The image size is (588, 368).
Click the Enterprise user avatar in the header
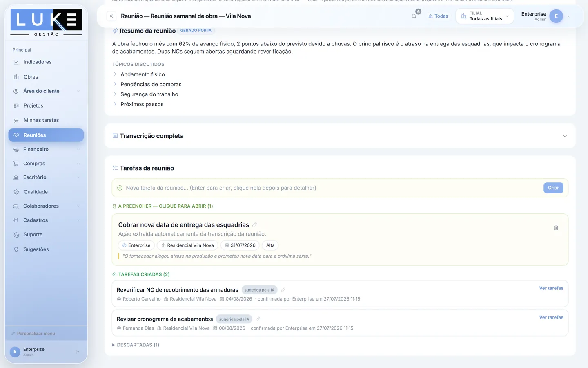coord(556,16)
